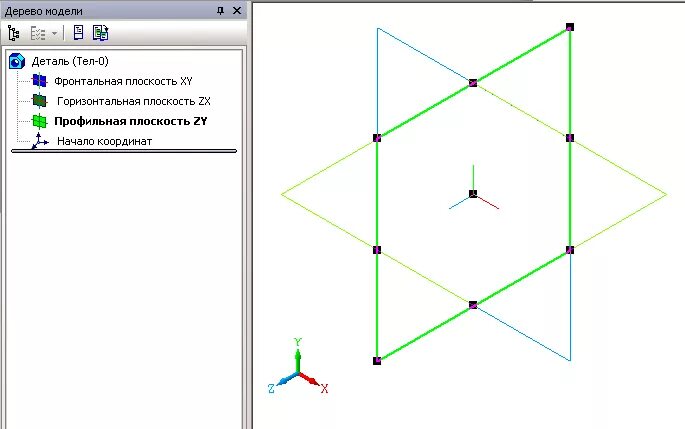Click the dark green Горизонтальная плоскость ZX icon
Image resolution: width=685 pixels, height=429 pixels.
point(39,100)
